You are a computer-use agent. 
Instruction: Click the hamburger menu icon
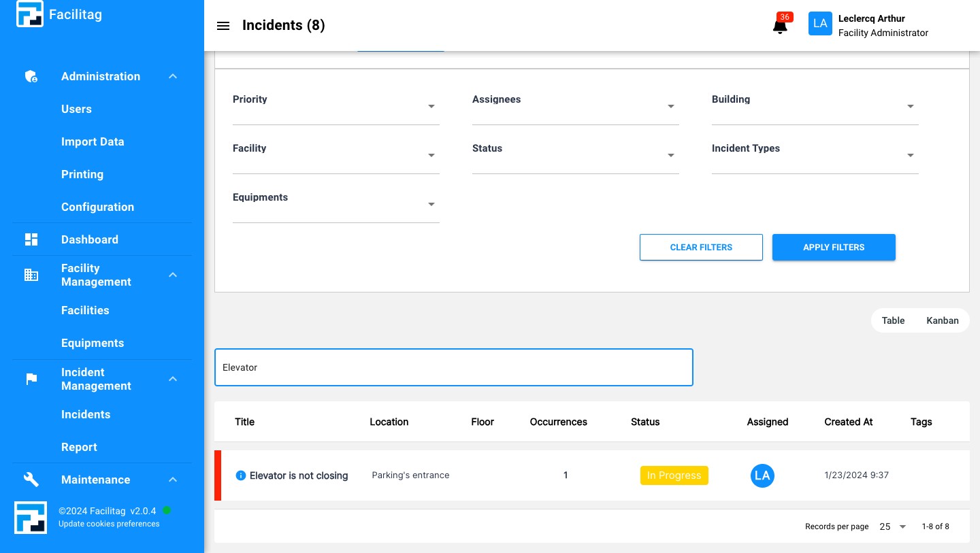point(223,26)
